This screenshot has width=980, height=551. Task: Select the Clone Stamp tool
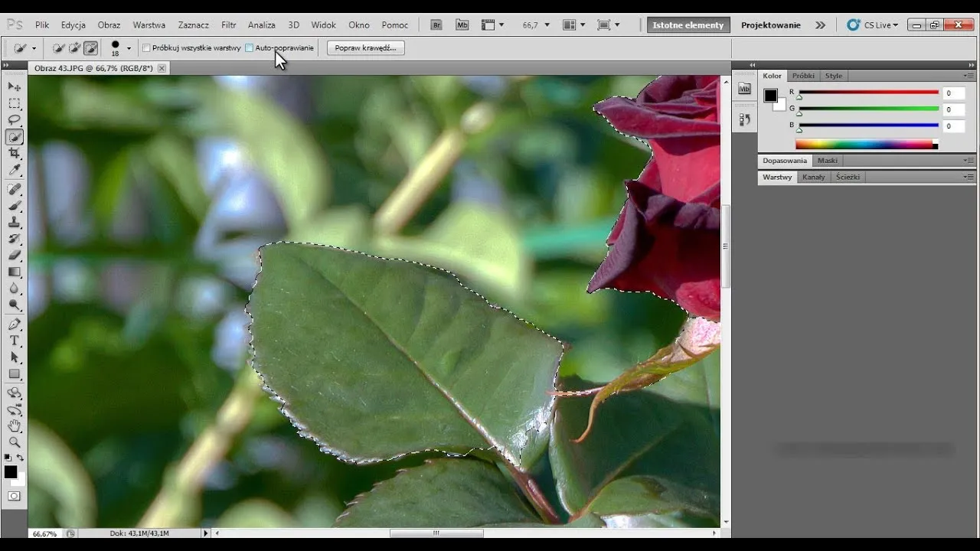(15, 222)
